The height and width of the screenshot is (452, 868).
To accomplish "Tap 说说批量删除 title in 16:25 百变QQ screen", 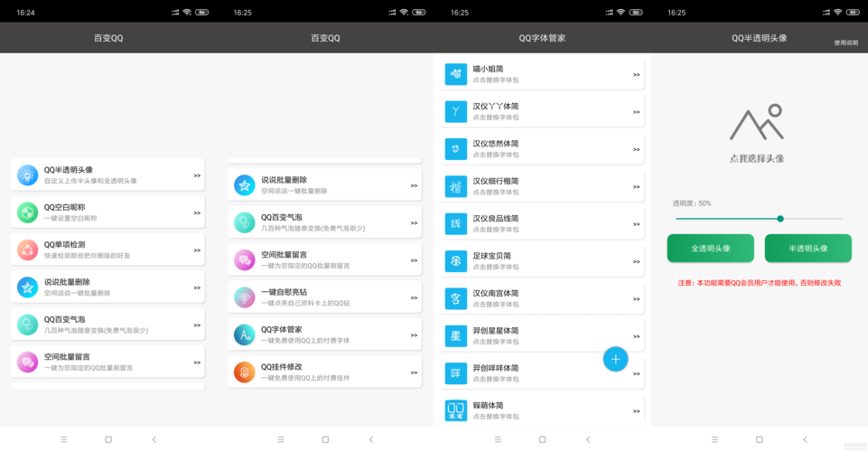I will tap(284, 180).
